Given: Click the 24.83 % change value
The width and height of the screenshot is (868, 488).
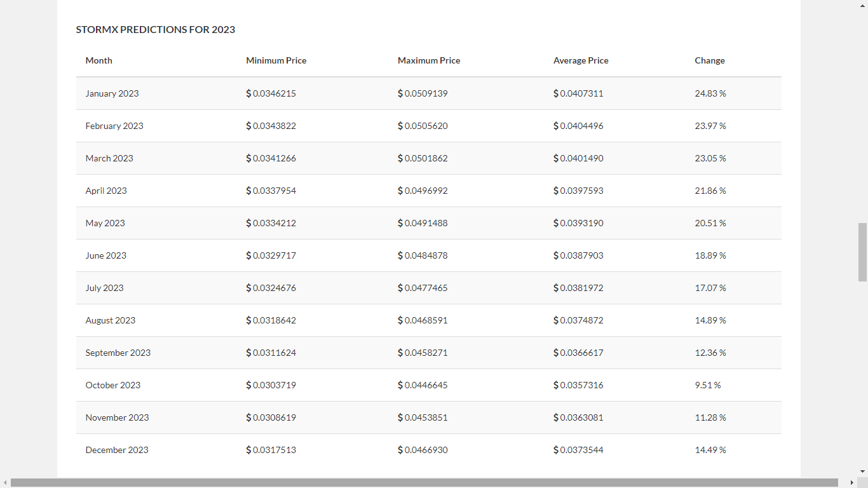Looking at the screenshot, I should click(710, 93).
